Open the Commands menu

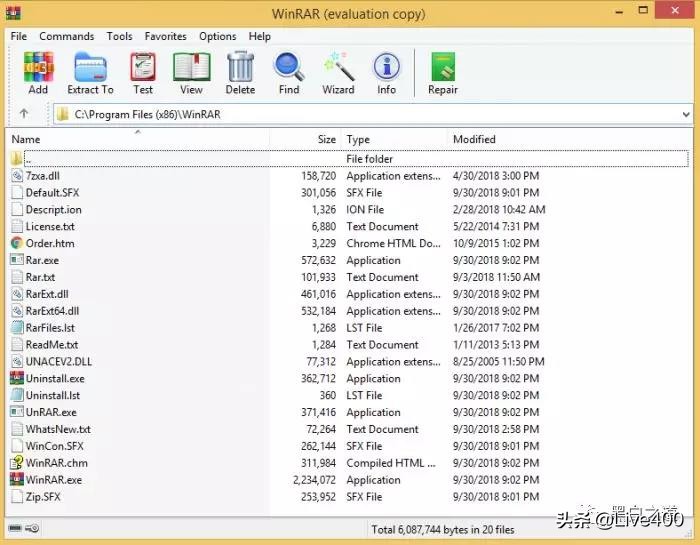[x=67, y=36]
